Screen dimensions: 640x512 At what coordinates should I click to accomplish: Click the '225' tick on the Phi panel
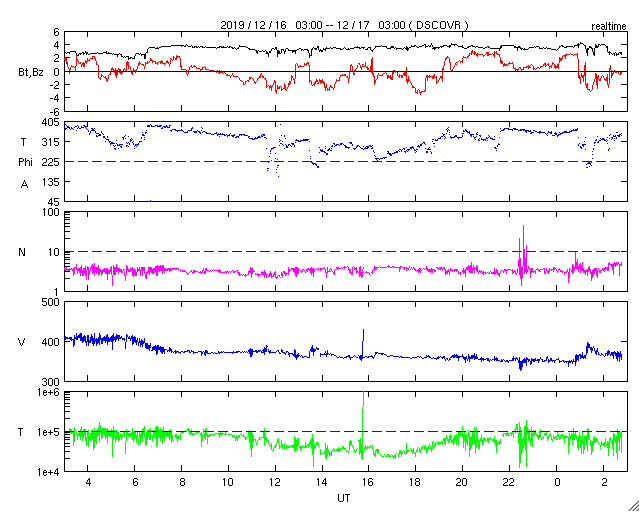pyautogui.click(x=51, y=163)
